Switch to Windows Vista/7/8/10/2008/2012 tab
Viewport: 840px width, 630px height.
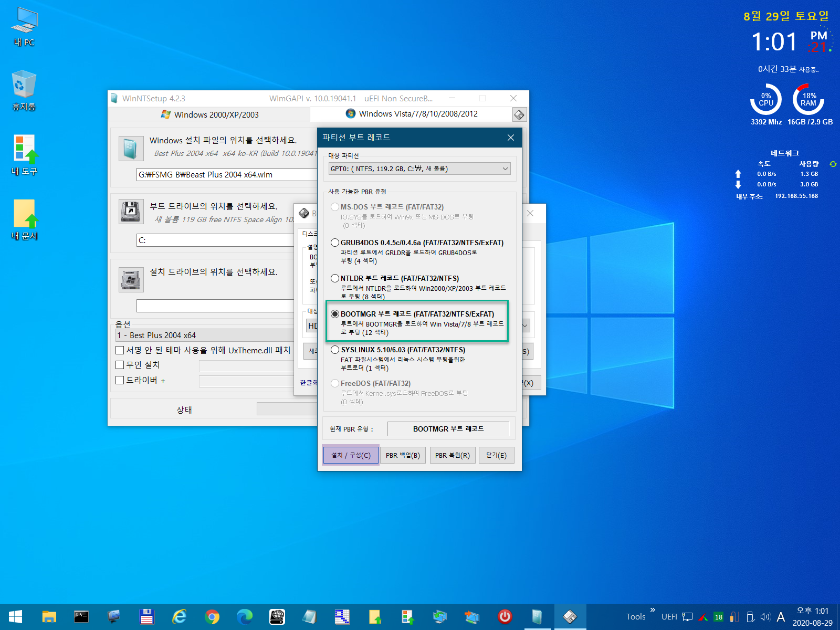(411, 114)
